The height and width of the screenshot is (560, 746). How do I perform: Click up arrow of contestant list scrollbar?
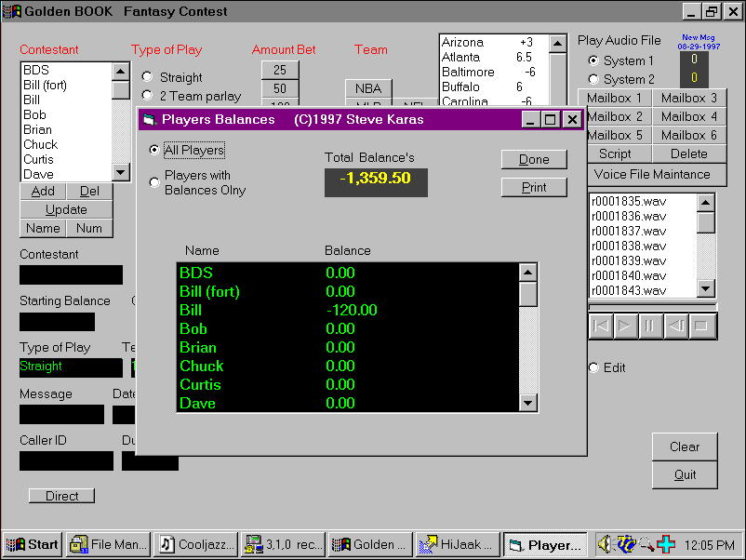tap(120, 72)
